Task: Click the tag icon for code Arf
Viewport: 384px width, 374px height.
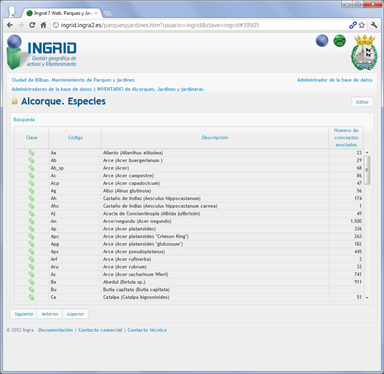Action: tap(31, 259)
